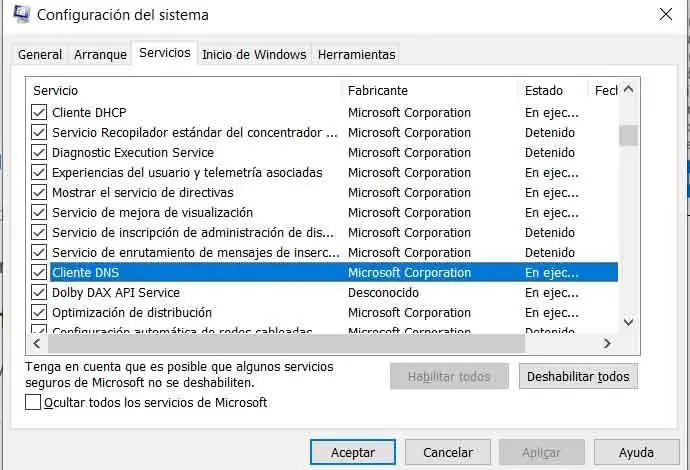This screenshot has height=470, width=690.
Task: Switch to the General tab
Action: click(40, 55)
